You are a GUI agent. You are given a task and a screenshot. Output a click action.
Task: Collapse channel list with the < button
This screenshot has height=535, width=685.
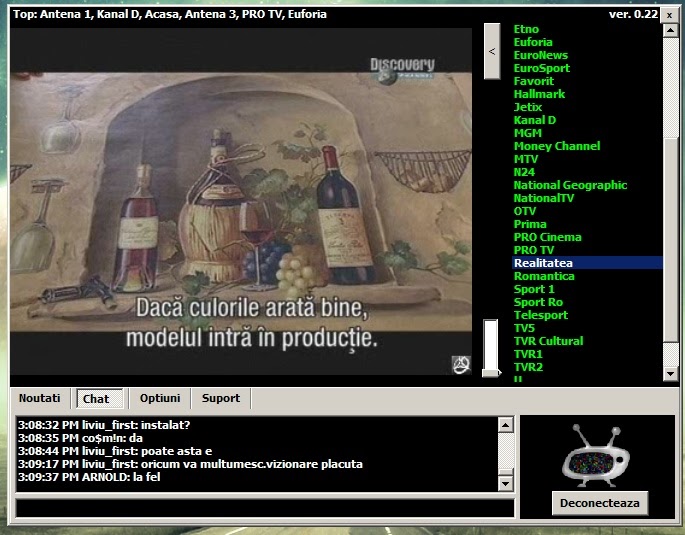[492, 51]
